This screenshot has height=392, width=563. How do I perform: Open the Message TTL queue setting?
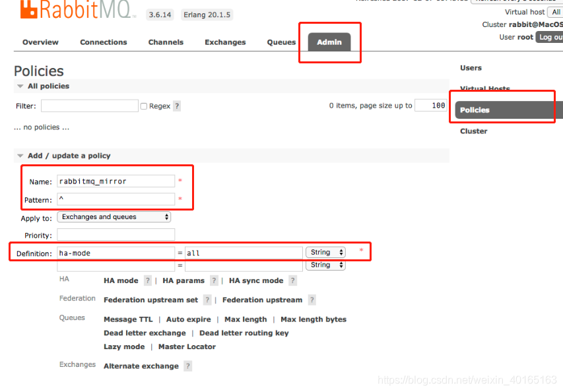point(127,319)
